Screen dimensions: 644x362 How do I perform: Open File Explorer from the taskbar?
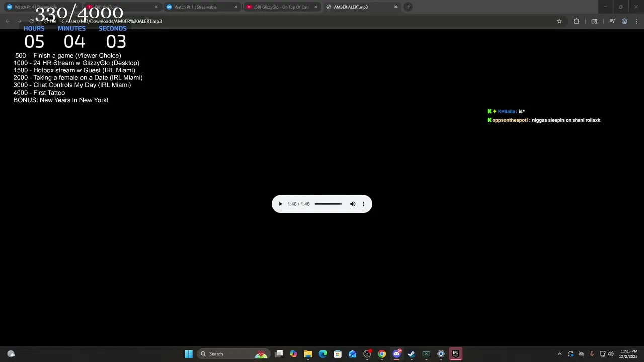click(308, 354)
